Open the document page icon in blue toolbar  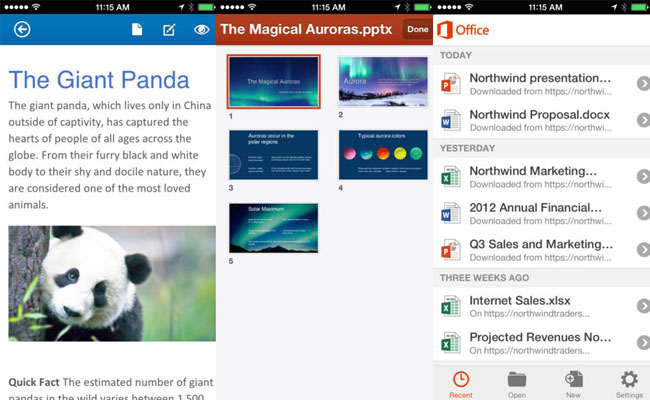[x=137, y=29]
